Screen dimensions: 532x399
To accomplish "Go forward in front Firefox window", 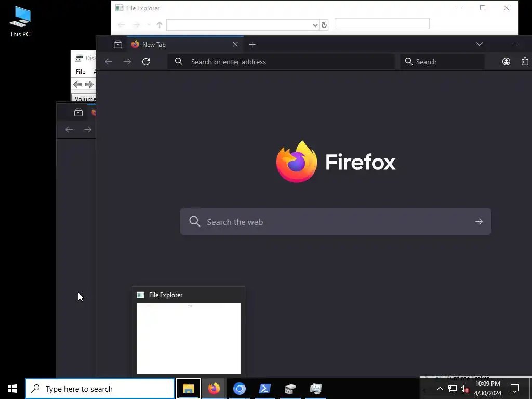I will (x=127, y=62).
